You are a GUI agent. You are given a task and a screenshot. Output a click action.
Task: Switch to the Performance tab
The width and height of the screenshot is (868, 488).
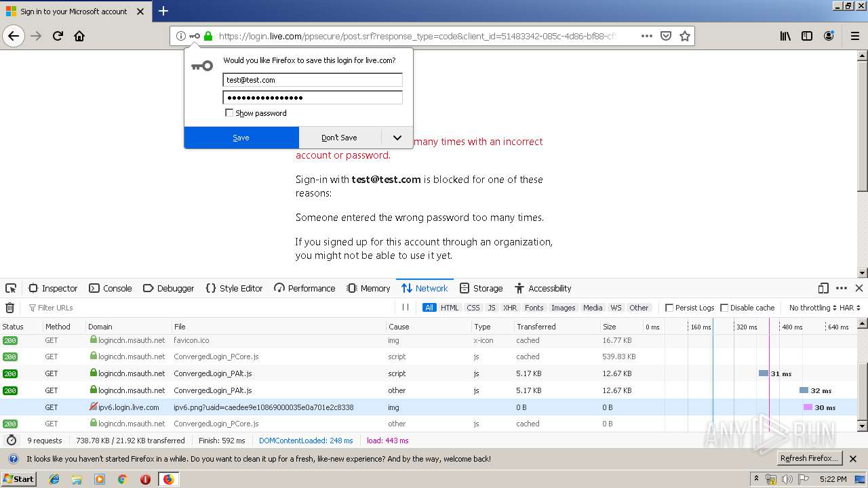coord(304,288)
